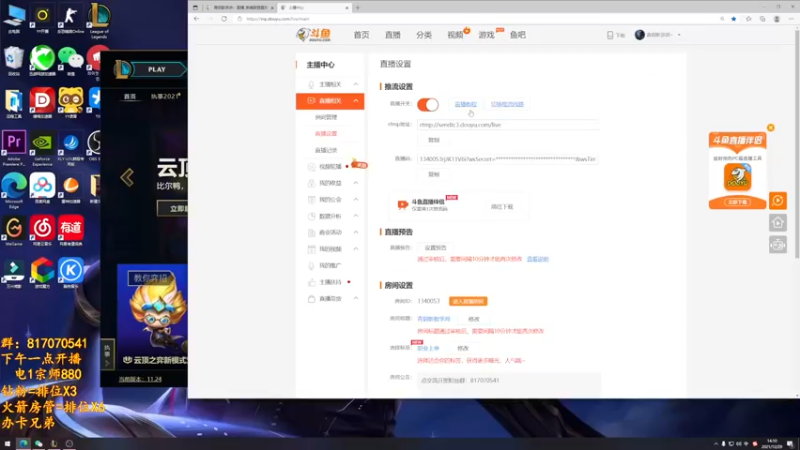Open 鱼吧 in Douyu top navigation

point(517,35)
